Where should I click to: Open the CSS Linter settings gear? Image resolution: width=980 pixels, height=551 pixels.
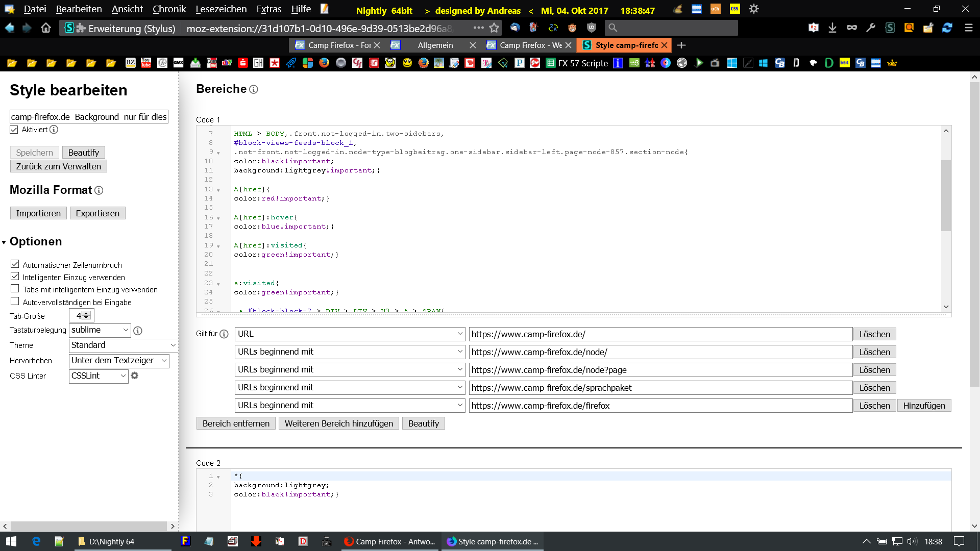[x=135, y=375]
